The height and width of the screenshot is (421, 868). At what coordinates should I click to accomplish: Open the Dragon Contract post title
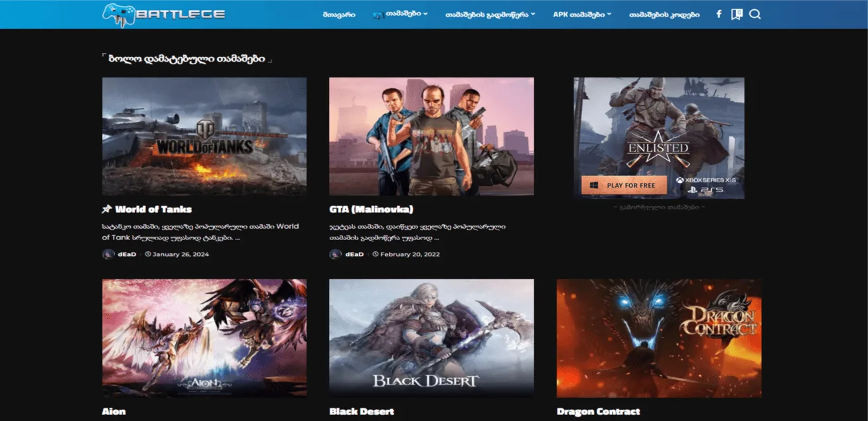(x=598, y=412)
